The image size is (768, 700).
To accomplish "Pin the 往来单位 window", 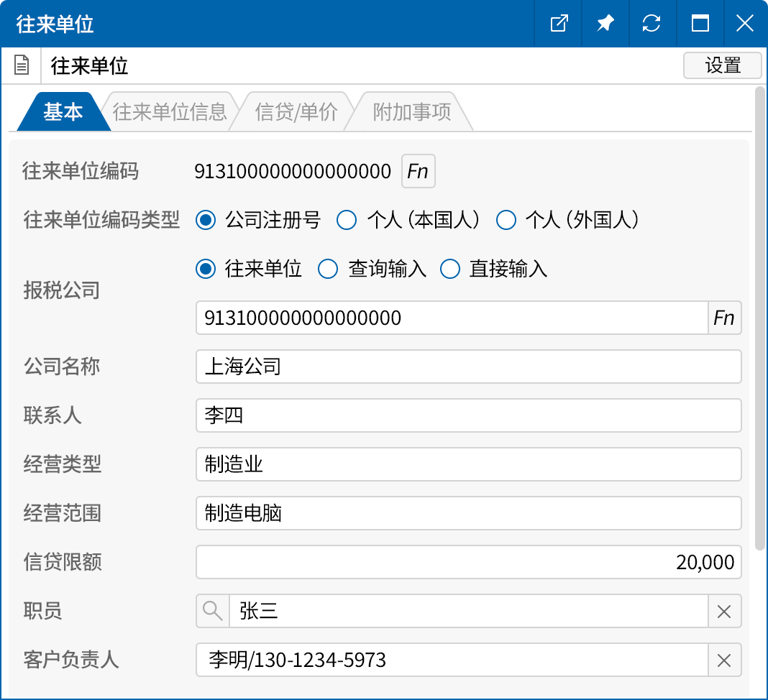I will pos(605,24).
